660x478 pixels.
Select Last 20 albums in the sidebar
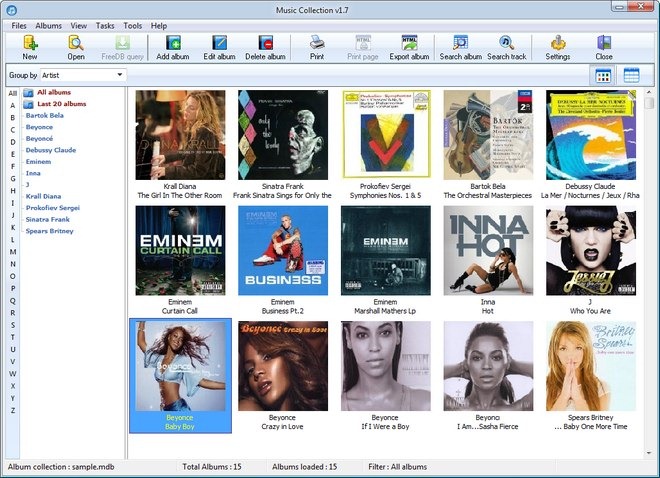61,104
